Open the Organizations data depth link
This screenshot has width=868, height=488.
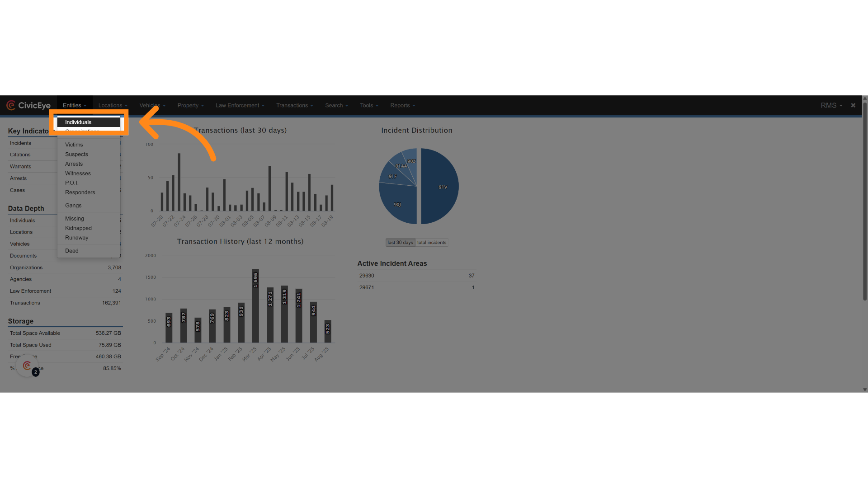pyautogui.click(x=26, y=267)
